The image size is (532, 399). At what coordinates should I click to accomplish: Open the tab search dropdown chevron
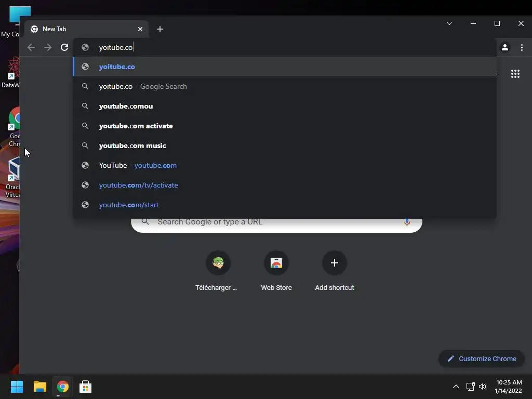tap(449, 23)
